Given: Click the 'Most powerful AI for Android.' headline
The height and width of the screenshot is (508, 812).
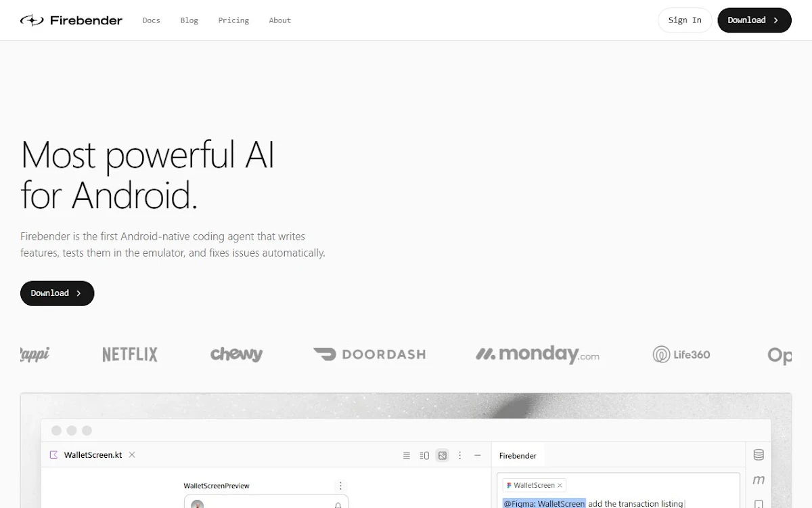Looking at the screenshot, I should coord(148,175).
